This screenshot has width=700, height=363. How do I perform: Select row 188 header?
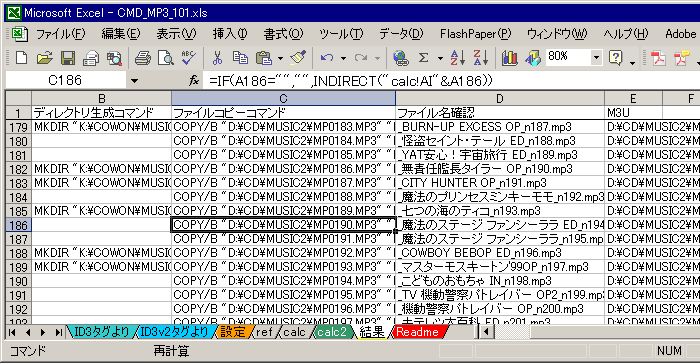pos(18,253)
